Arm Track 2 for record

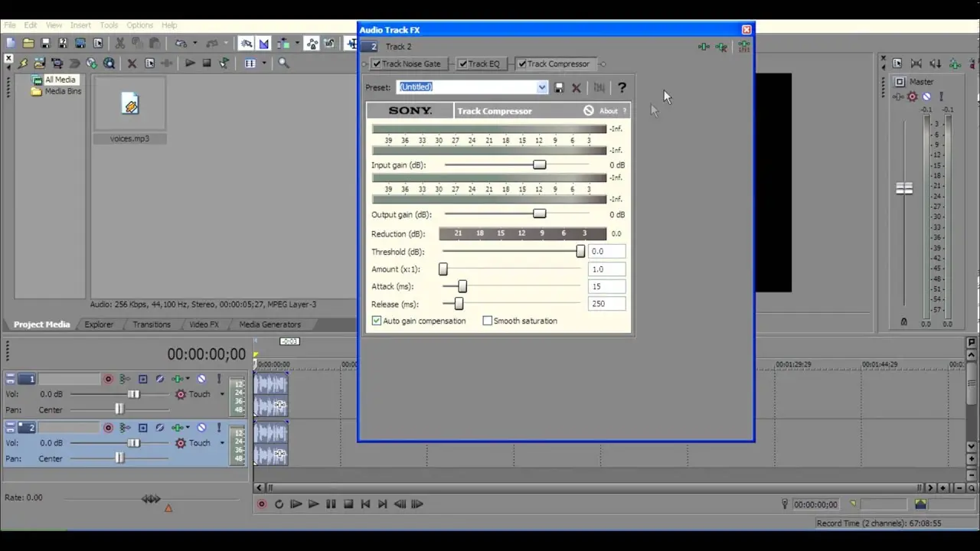coord(108,428)
